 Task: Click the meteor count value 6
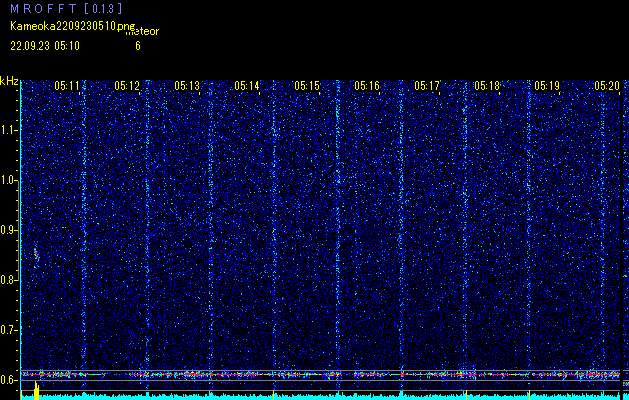click(138, 46)
